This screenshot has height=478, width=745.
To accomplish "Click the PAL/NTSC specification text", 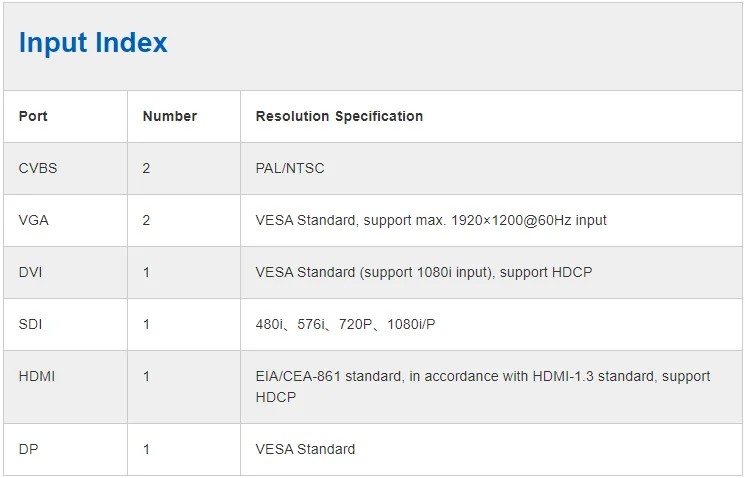I will click(x=290, y=168).
